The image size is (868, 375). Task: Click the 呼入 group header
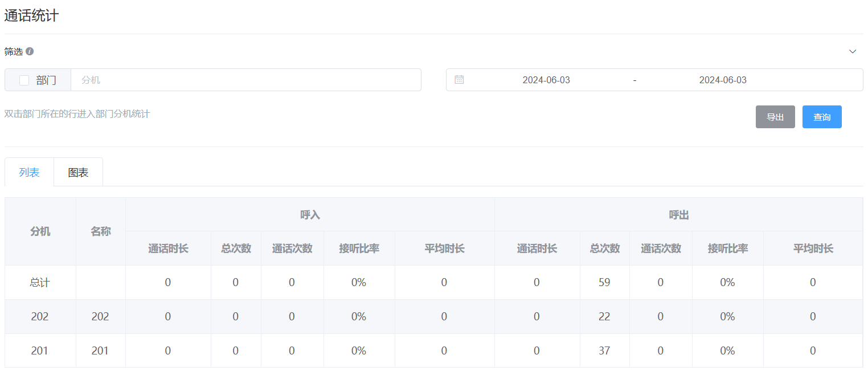coord(310,215)
